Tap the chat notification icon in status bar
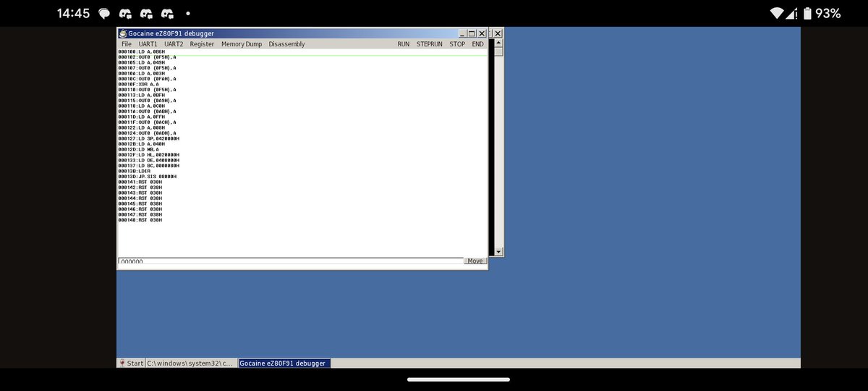868x391 pixels. point(104,14)
